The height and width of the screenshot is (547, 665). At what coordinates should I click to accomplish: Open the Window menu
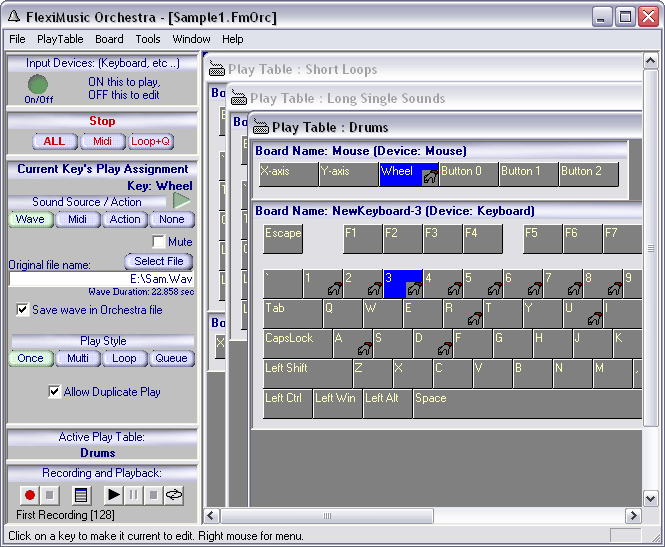(191, 39)
